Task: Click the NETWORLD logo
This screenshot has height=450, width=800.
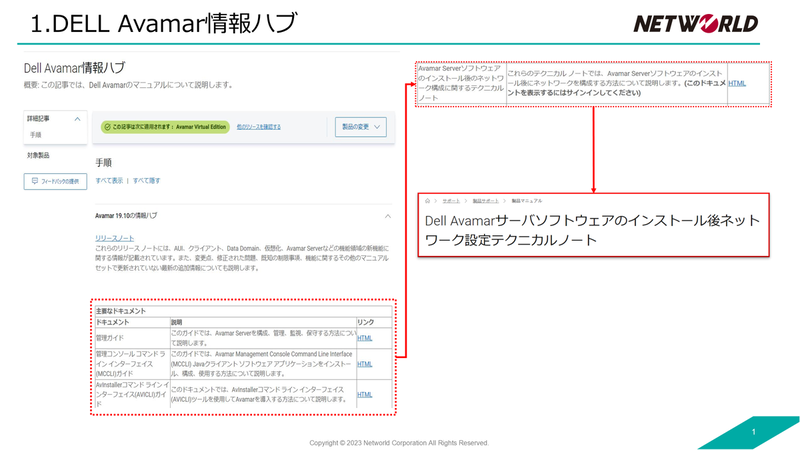Action: pyautogui.click(x=695, y=23)
